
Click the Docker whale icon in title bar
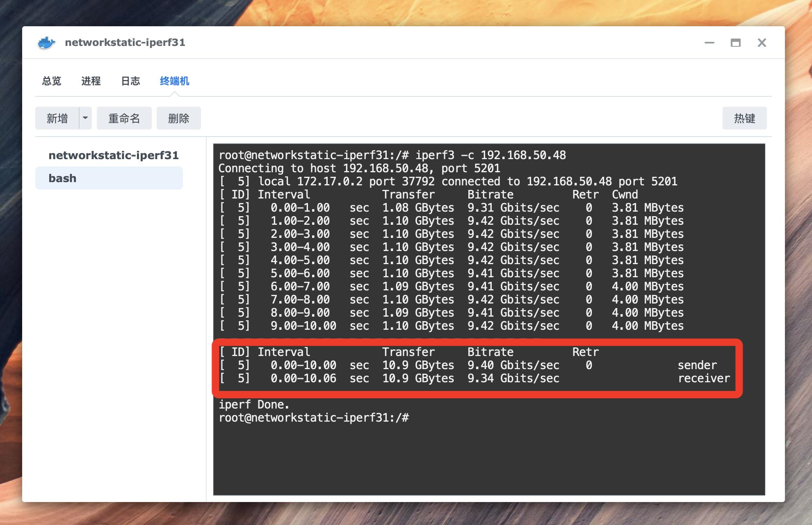(x=46, y=43)
